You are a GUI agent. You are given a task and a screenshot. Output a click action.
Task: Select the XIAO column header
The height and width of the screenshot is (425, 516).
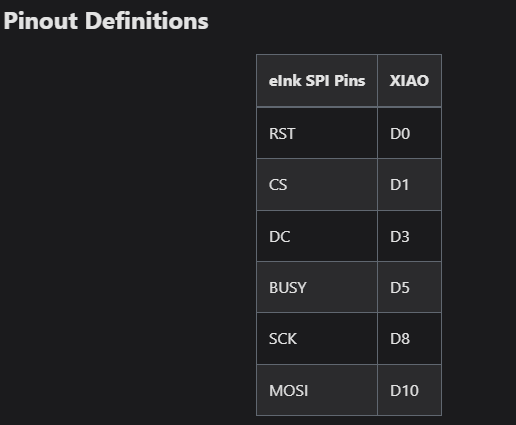[409, 81]
